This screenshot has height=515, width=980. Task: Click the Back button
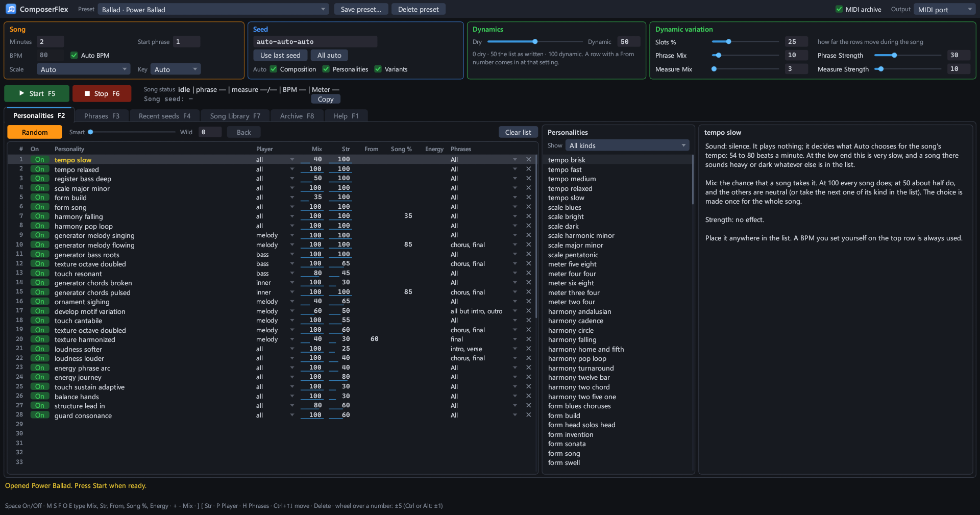(x=243, y=132)
